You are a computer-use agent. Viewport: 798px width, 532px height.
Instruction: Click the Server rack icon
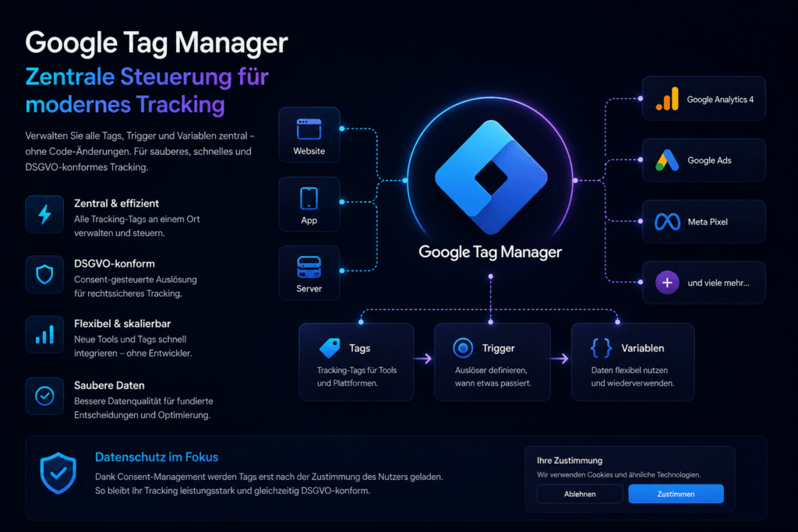point(309,267)
